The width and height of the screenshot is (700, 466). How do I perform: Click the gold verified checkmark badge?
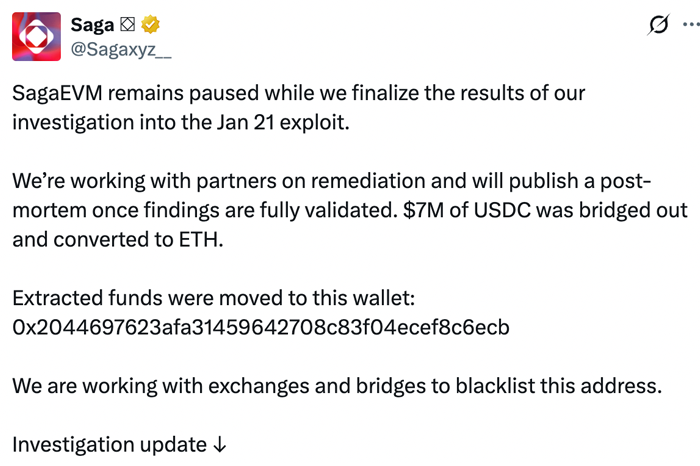tap(150, 24)
